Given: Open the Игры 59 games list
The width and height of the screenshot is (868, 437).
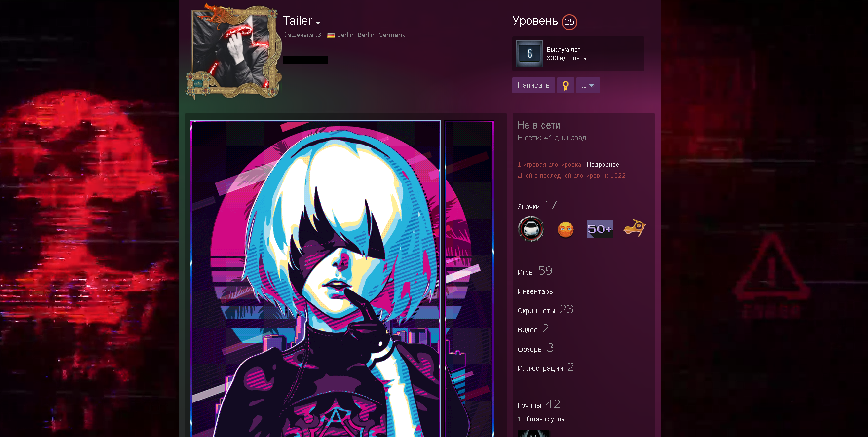Looking at the screenshot, I should tap(535, 271).
